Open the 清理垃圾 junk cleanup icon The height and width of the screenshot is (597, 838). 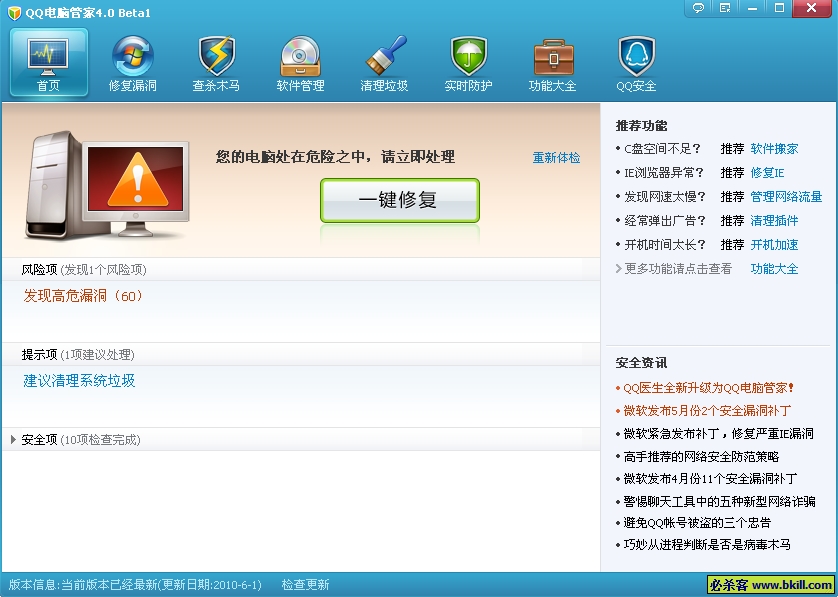click(x=384, y=62)
